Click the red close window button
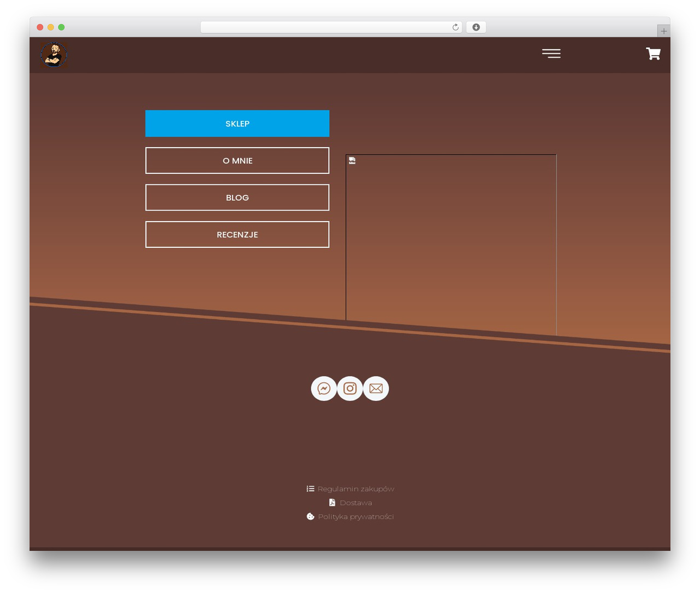Image resolution: width=700 pixels, height=593 pixels. (40, 27)
